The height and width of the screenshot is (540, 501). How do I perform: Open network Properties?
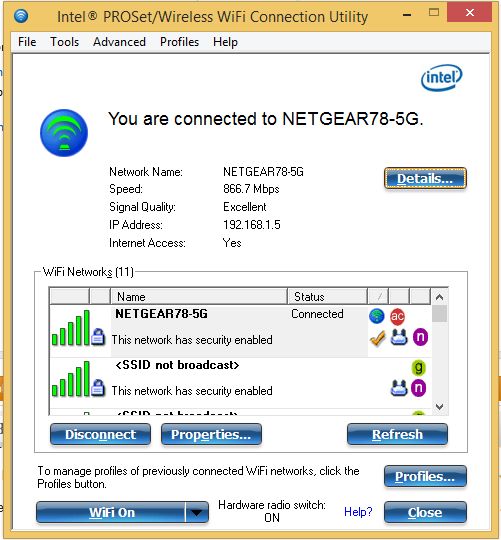click(x=211, y=434)
